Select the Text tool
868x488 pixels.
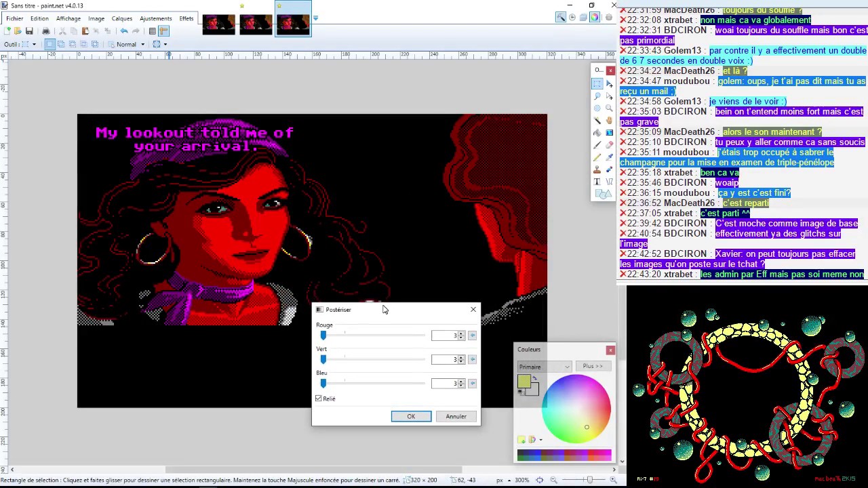pyautogui.click(x=597, y=181)
